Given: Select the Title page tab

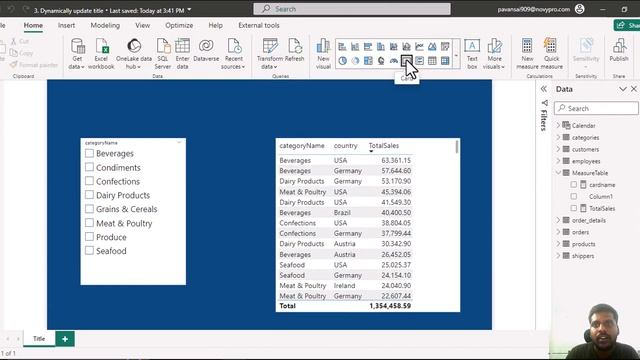Looking at the screenshot, I should coord(39,339).
